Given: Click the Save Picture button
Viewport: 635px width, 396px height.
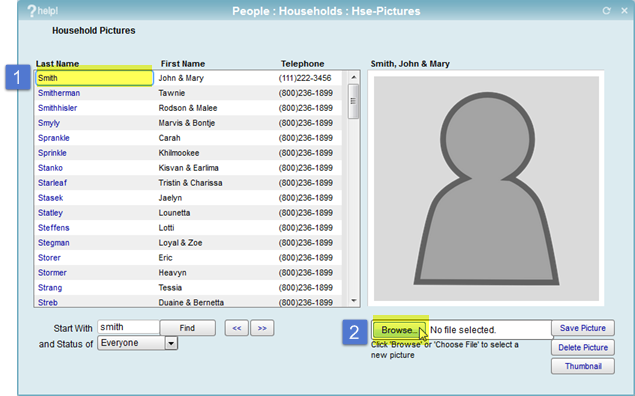Looking at the screenshot, I should click(x=583, y=328).
